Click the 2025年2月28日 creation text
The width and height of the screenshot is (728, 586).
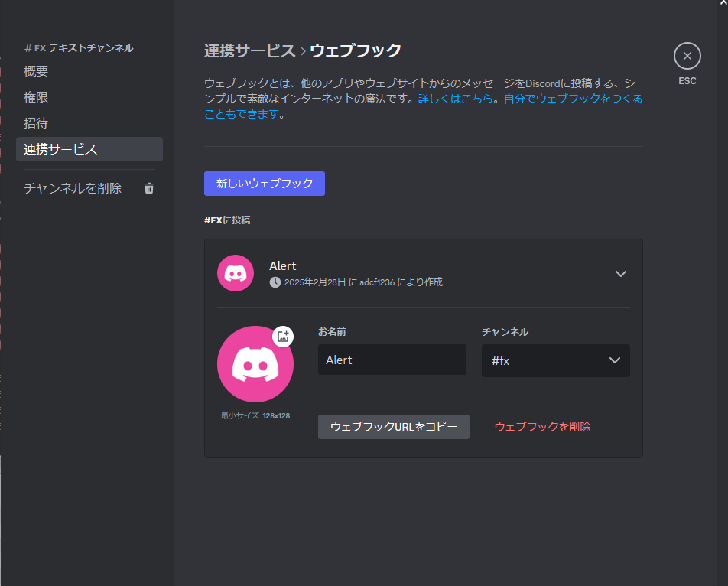(x=363, y=282)
